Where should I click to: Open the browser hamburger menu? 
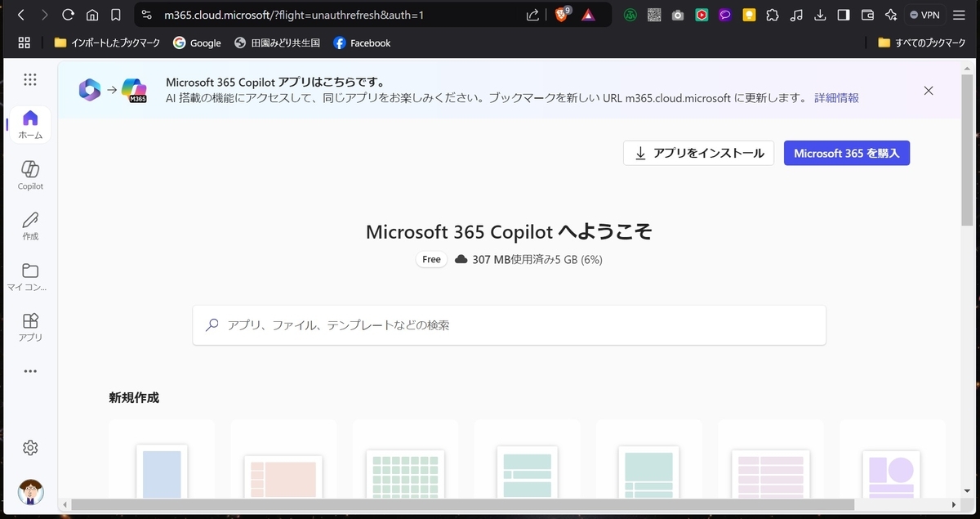click(959, 15)
